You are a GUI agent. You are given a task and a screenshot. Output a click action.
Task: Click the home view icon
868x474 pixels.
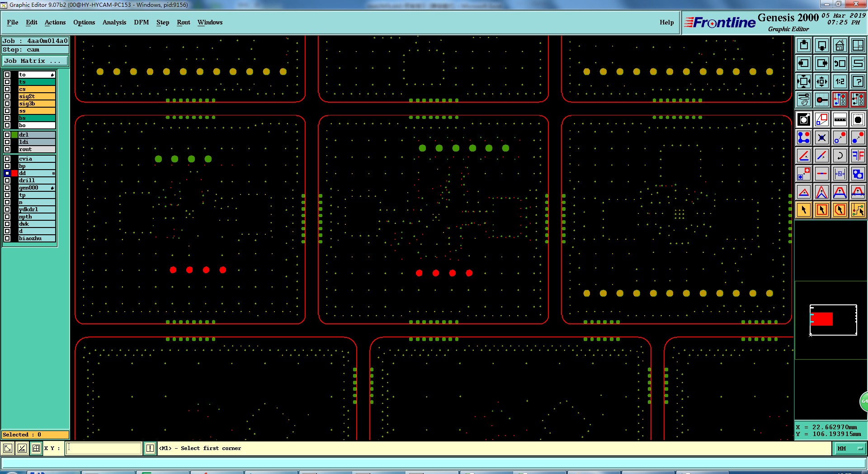840,45
